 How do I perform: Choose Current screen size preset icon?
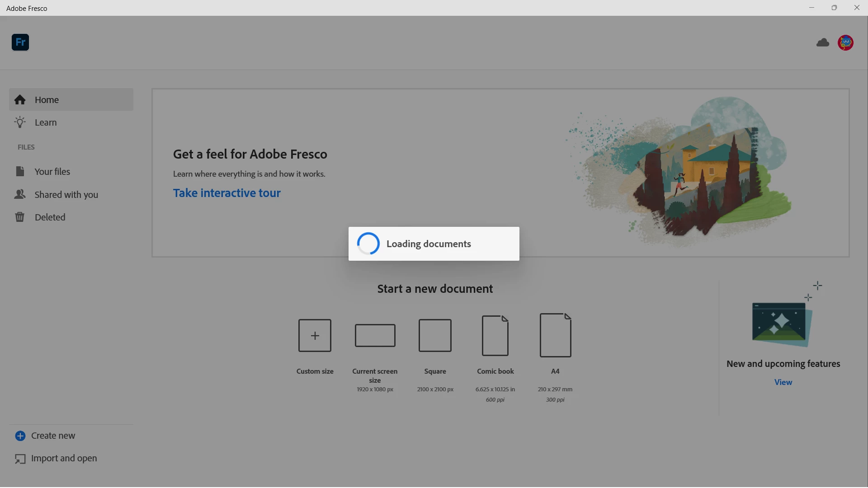(x=375, y=335)
